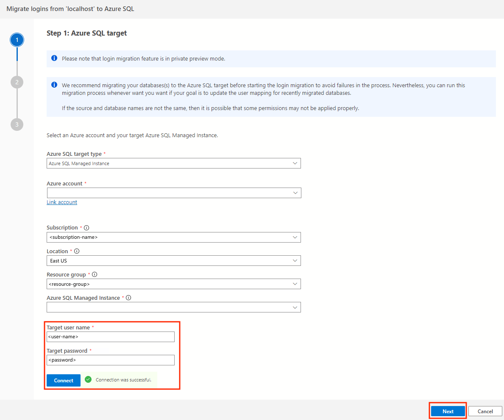
Task: Click the info icon in the recommendation banner
Action: pyautogui.click(x=54, y=85)
